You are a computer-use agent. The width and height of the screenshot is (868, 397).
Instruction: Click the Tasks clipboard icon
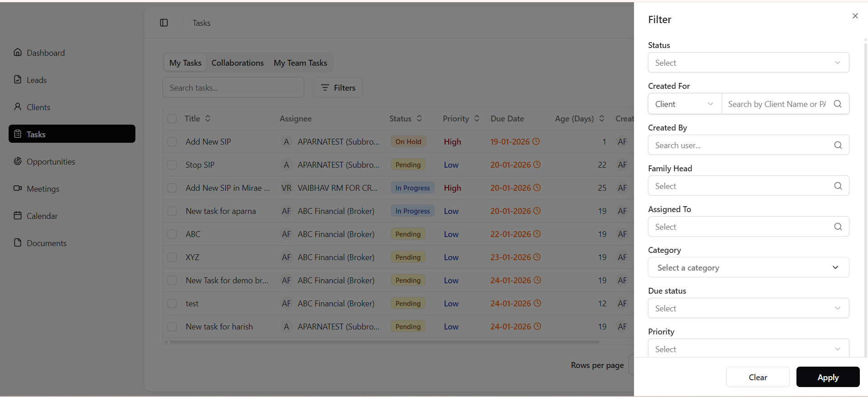coord(18,134)
